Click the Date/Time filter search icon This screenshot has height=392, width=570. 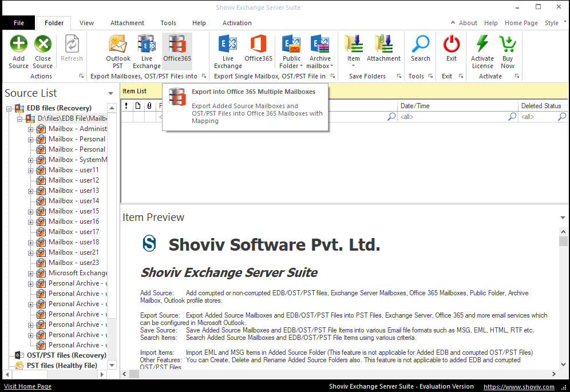click(x=512, y=116)
